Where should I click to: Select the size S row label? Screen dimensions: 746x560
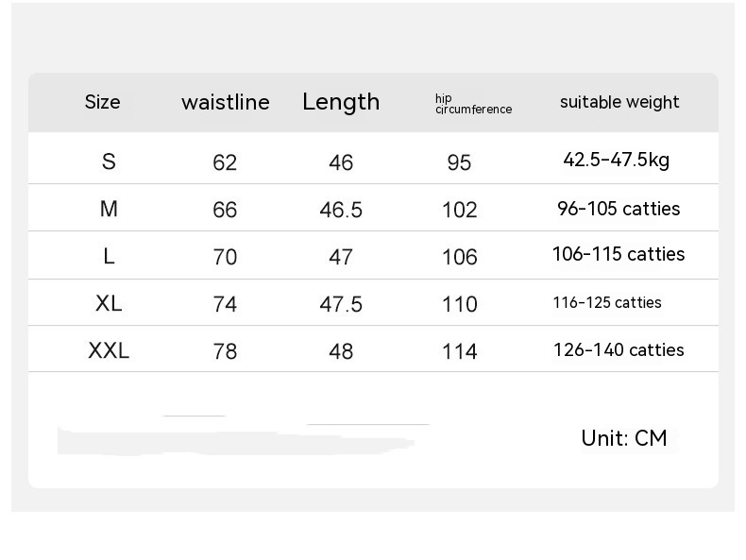click(x=109, y=161)
